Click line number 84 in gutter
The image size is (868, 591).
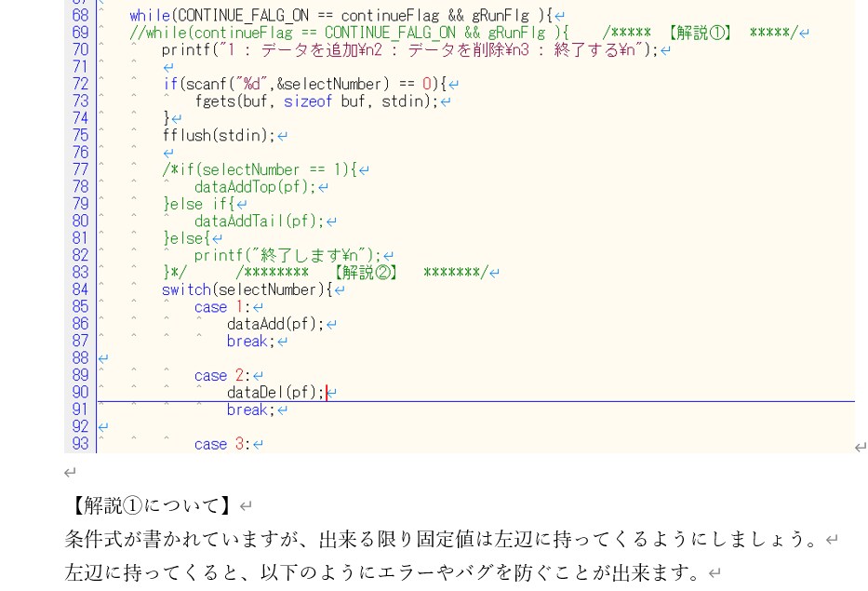pyautogui.click(x=80, y=289)
